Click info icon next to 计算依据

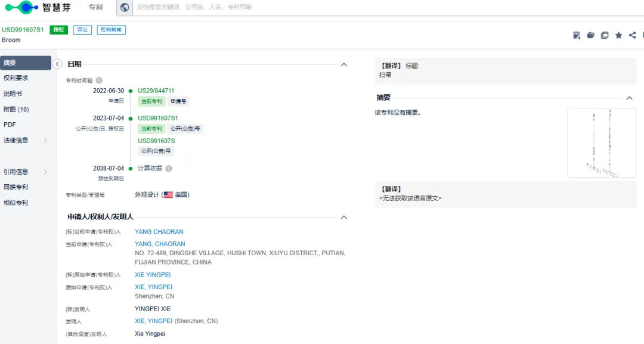coord(169,169)
